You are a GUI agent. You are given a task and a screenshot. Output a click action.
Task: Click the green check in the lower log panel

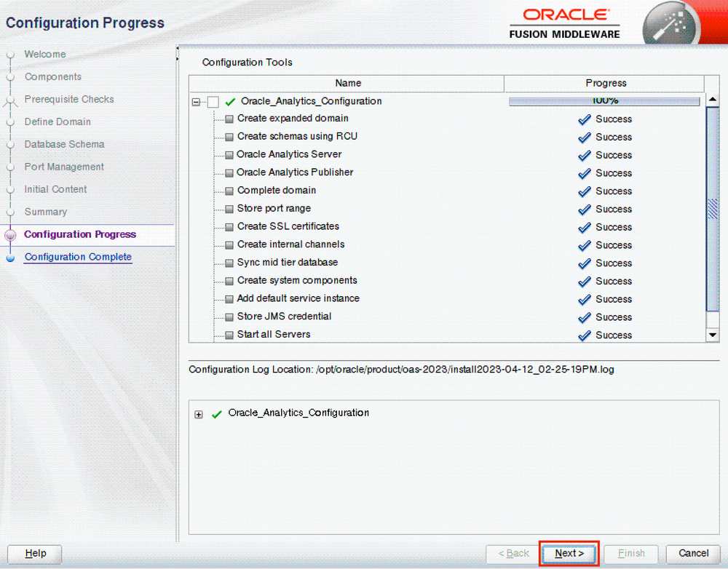point(217,414)
